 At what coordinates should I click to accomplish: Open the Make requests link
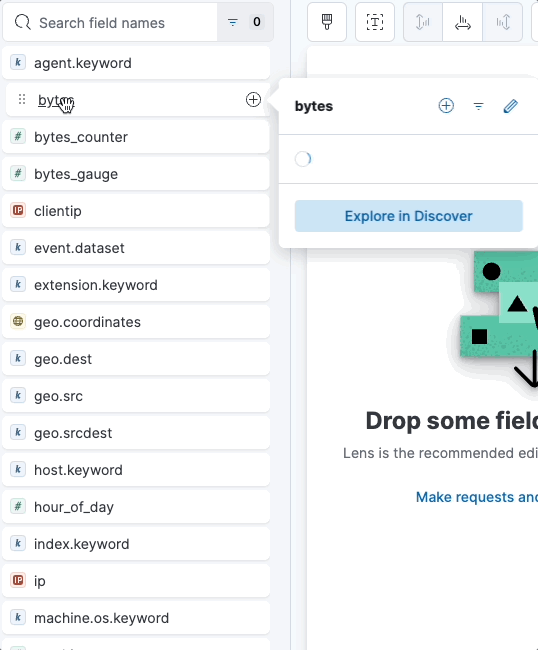pos(477,497)
